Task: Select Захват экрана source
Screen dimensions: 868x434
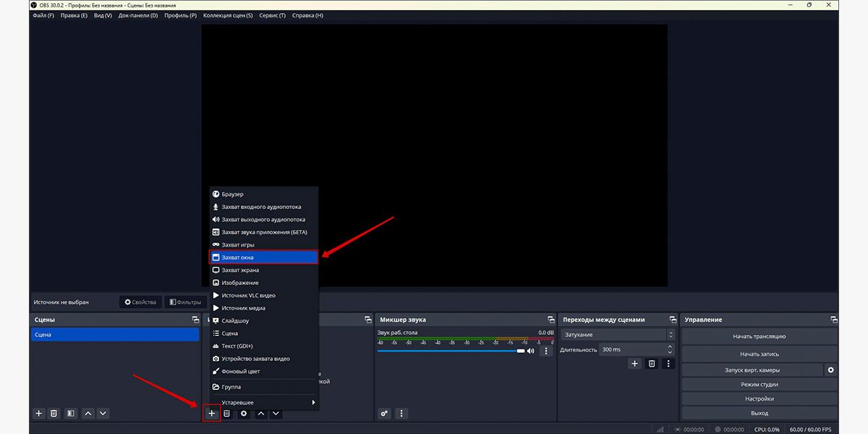Action: tap(264, 270)
